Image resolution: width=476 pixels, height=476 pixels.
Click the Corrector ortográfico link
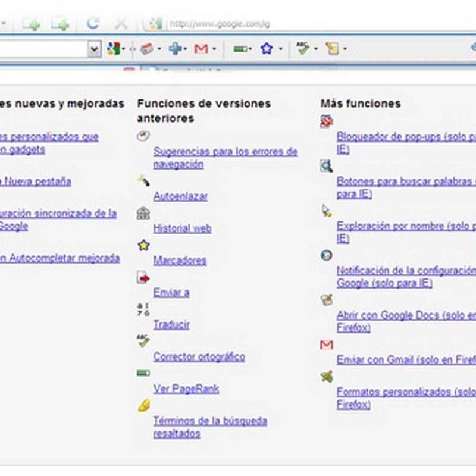(199, 356)
